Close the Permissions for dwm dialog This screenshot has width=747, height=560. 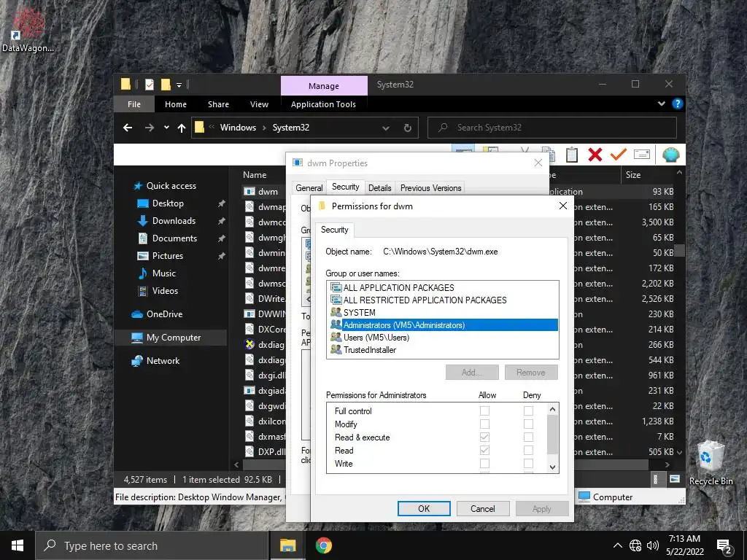[x=562, y=206]
